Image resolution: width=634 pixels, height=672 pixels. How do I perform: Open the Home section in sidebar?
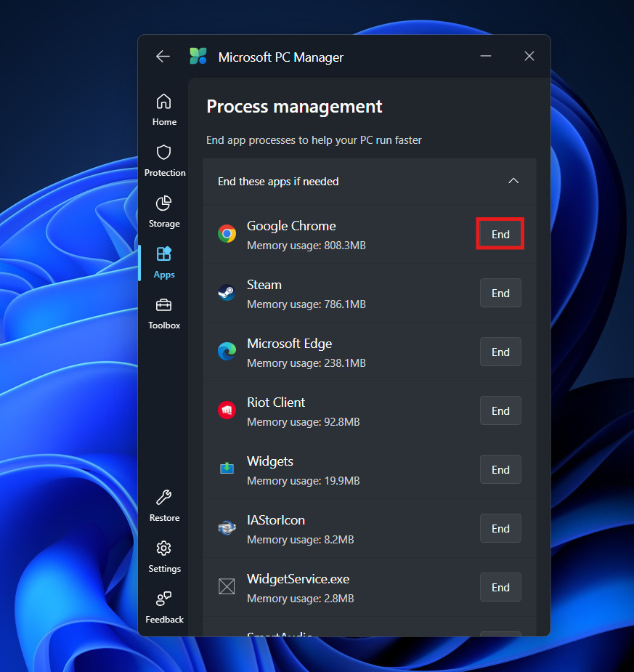164,110
